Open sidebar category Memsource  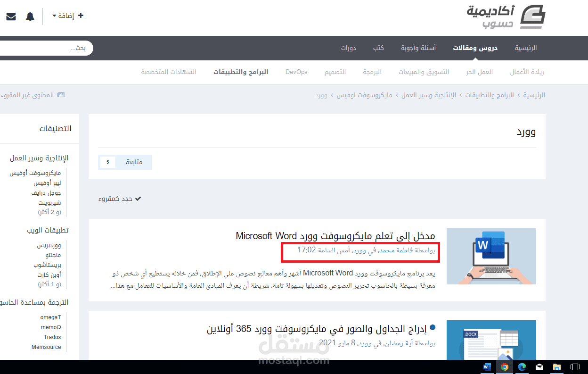(x=46, y=347)
